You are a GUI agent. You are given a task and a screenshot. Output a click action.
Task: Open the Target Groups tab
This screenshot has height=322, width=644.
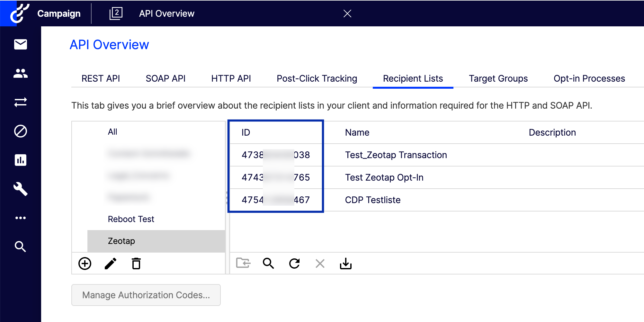tap(498, 78)
